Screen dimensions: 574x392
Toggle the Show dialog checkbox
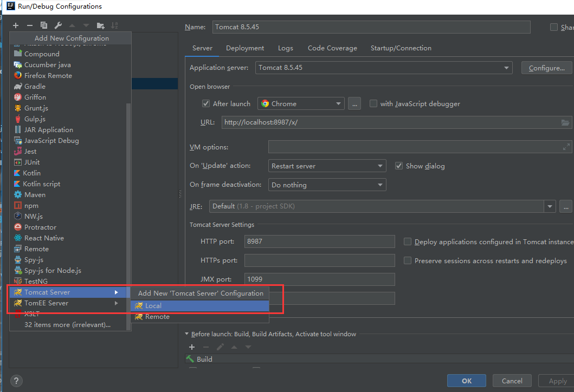[x=399, y=166]
